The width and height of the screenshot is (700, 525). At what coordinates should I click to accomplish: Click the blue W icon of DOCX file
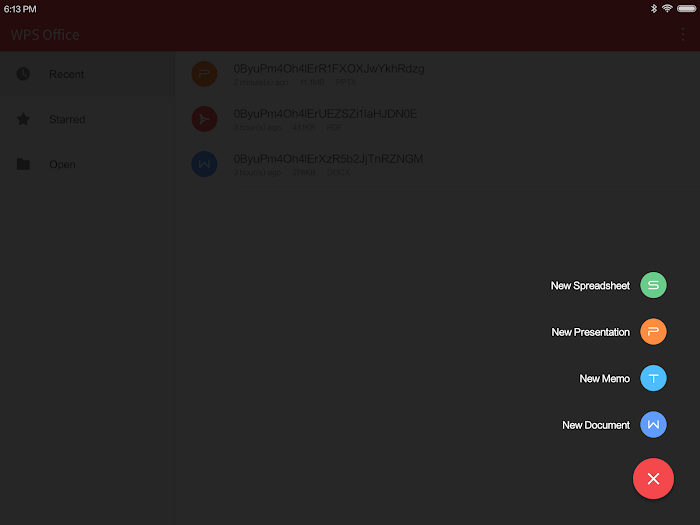coord(204,164)
